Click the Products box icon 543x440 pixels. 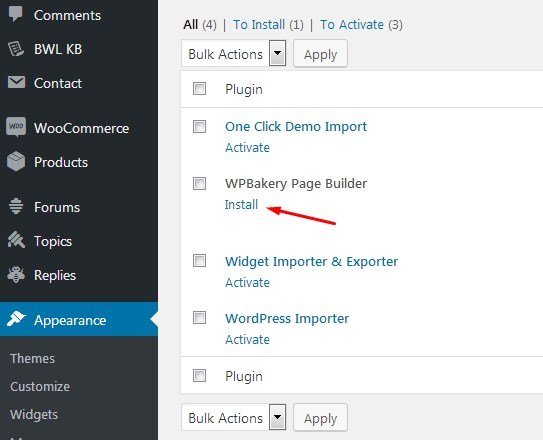coord(16,161)
